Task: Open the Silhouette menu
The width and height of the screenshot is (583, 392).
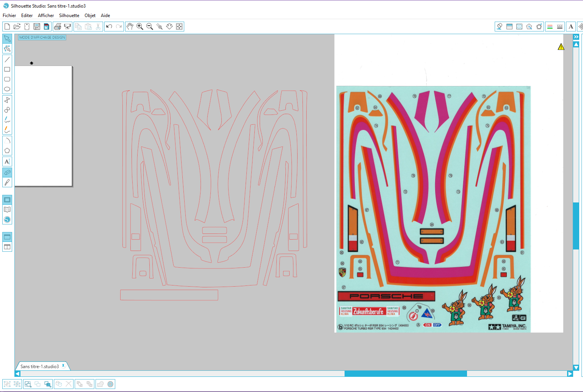Action: [x=69, y=16]
